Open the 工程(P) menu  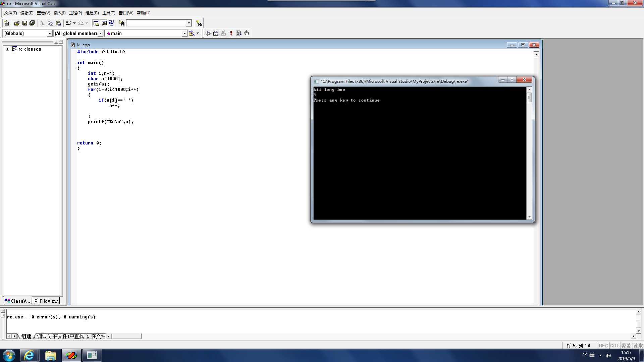pos(75,13)
